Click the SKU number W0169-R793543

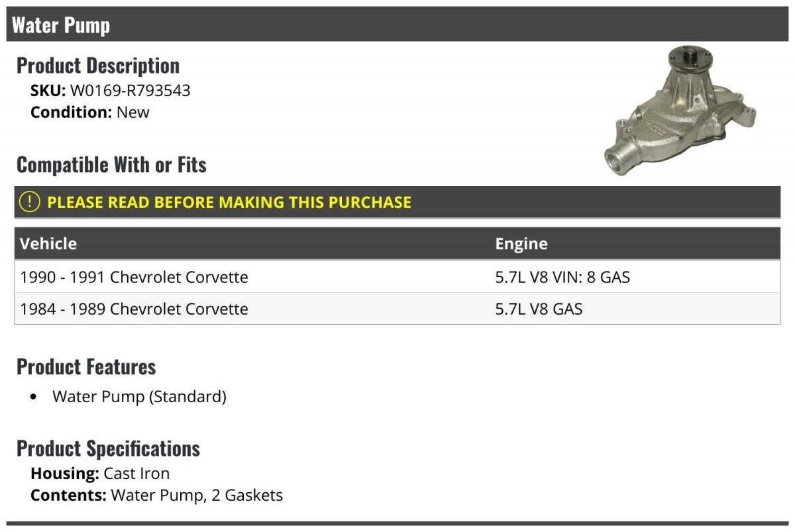tap(131, 90)
